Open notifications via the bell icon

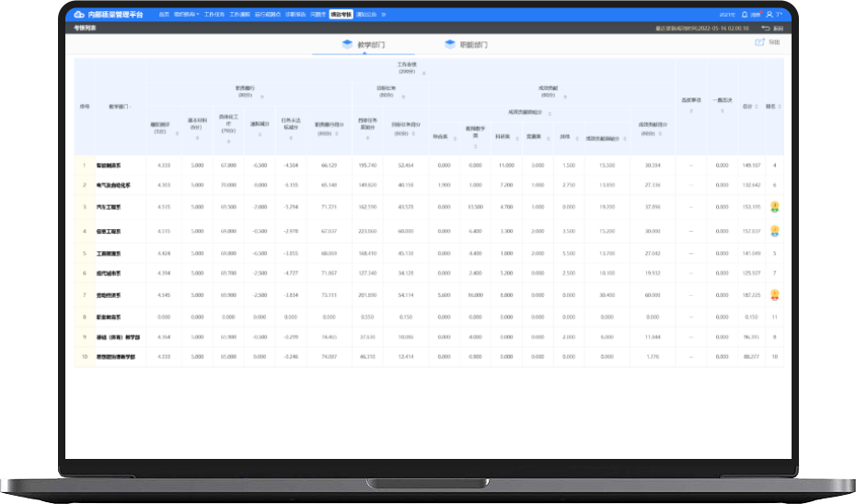tap(744, 15)
